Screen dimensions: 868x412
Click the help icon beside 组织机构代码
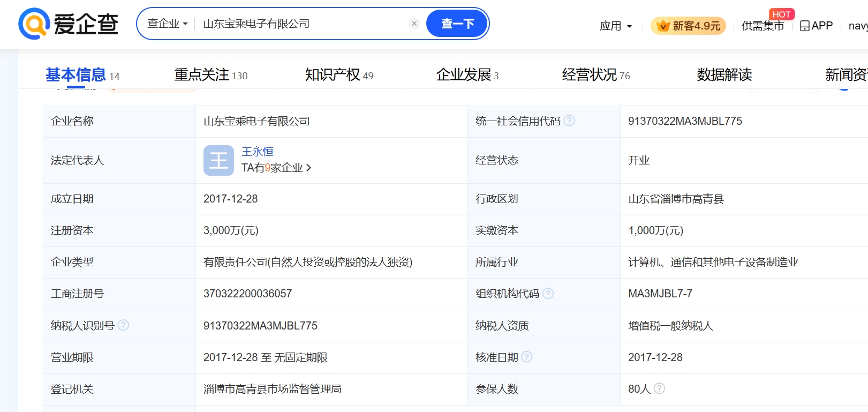(x=548, y=293)
